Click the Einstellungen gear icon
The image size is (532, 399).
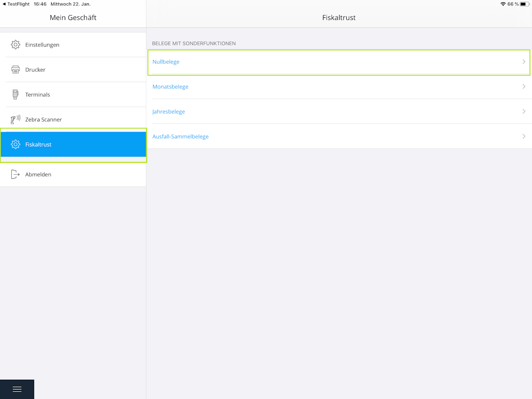(15, 44)
